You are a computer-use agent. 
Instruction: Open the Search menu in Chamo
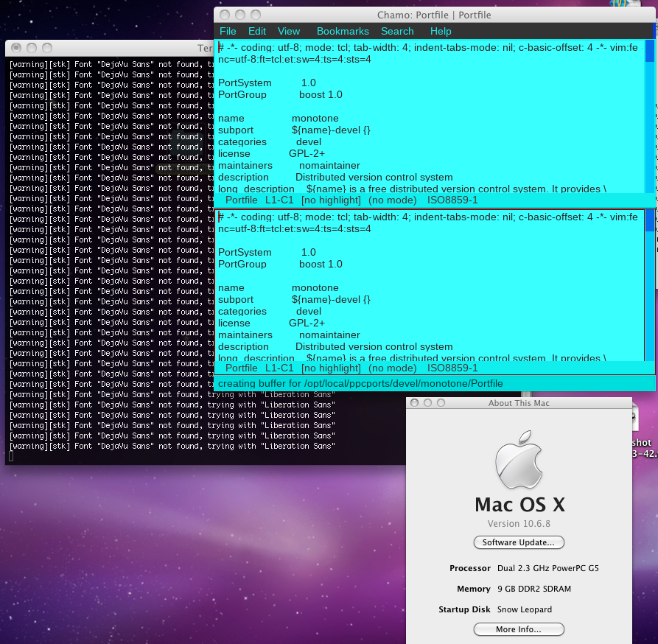397,32
